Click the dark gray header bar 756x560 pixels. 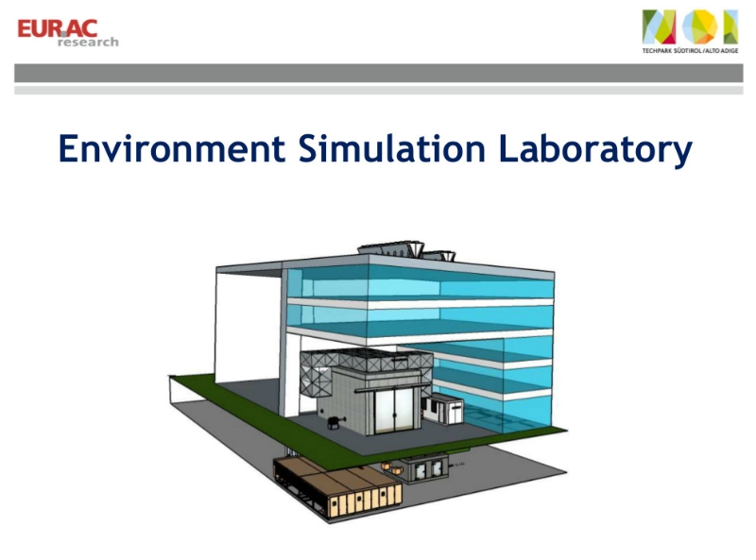pyautogui.click(x=378, y=73)
